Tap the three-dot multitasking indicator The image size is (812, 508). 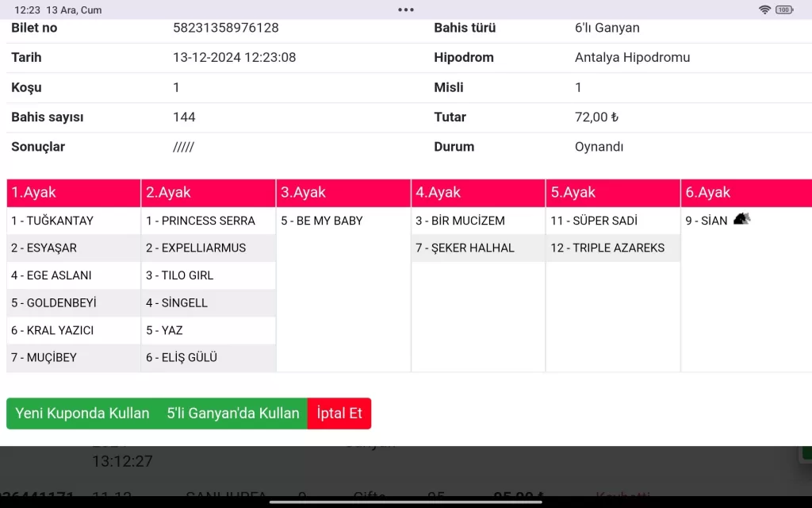(x=406, y=10)
